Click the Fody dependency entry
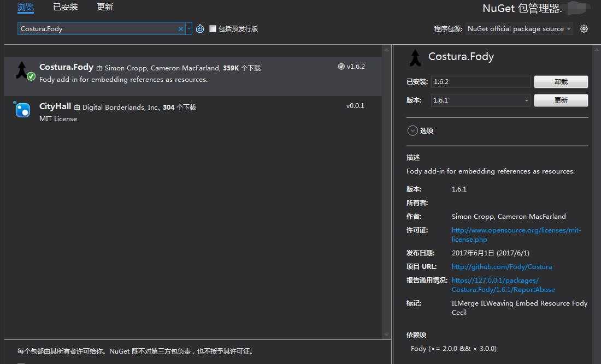Viewport: 601px width, 364px height. pyautogui.click(x=453, y=349)
